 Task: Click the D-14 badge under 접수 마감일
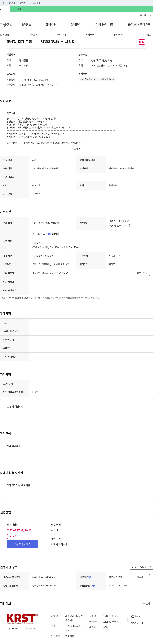pos(11,537)
